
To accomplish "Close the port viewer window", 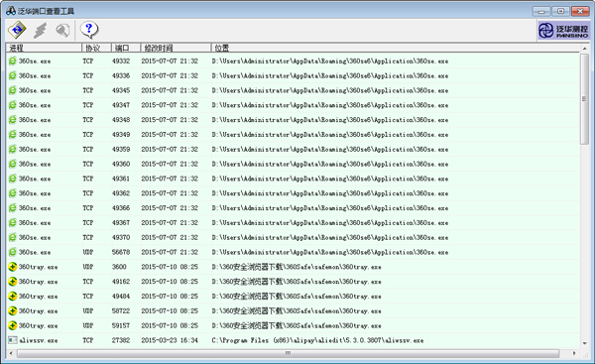I will tap(580, 11).
